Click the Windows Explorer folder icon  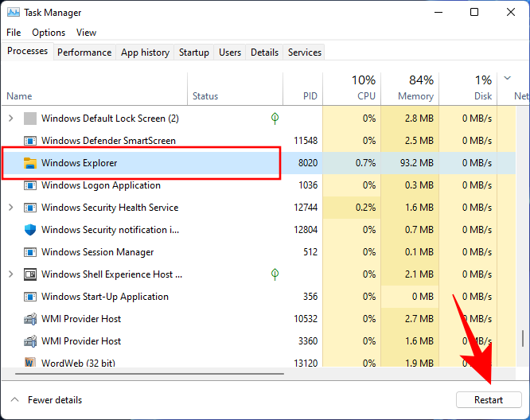click(x=30, y=163)
